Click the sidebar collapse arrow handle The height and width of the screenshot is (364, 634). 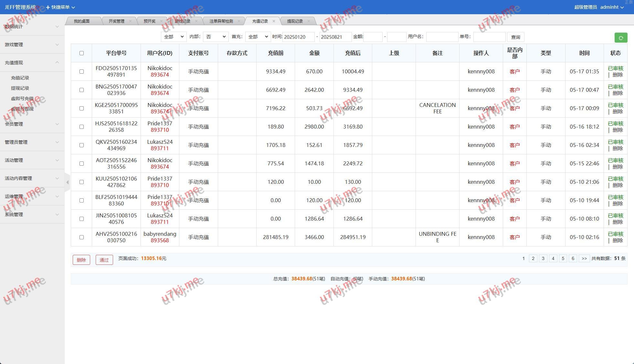(x=67, y=182)
